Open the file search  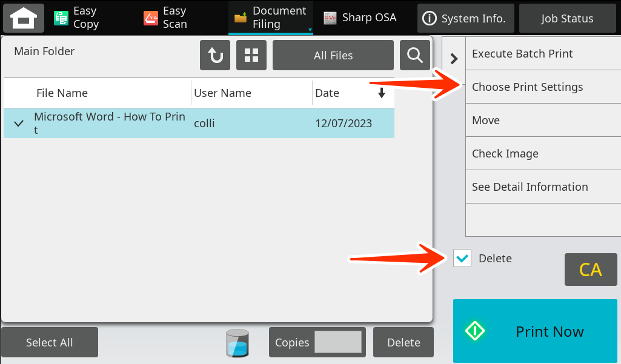(415, 55)
